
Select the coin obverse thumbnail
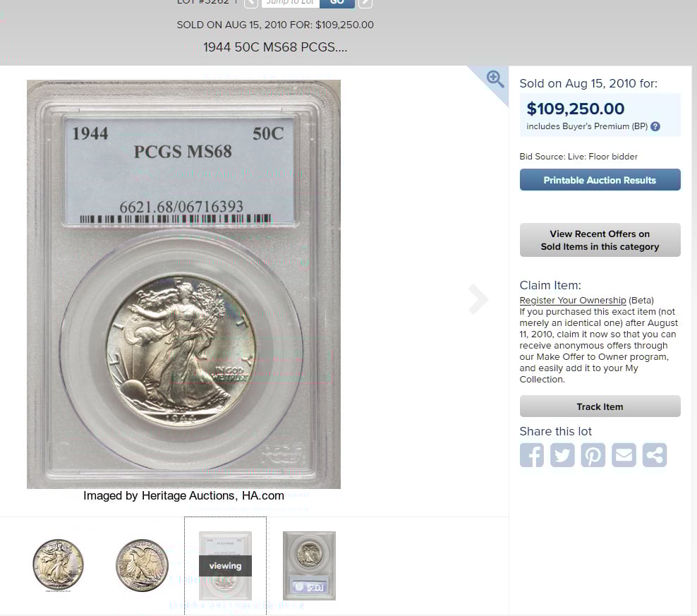point(59,565)
